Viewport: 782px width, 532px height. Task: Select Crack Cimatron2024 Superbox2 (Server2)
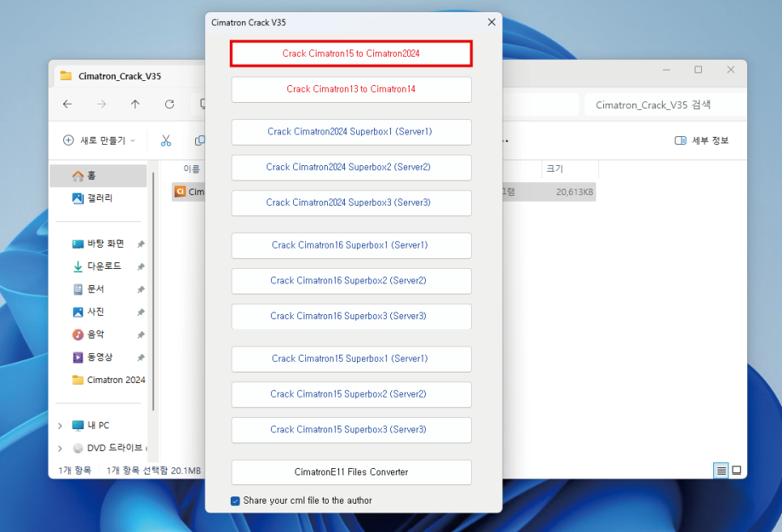(x=351, y=167)
